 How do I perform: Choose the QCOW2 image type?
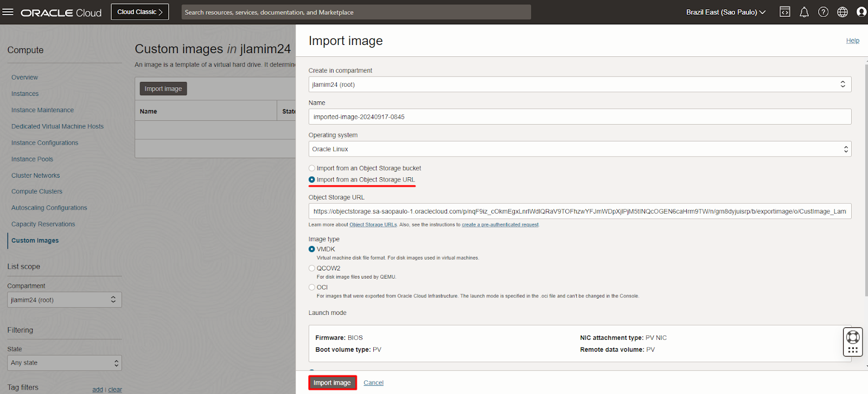(x=312, y=268)
